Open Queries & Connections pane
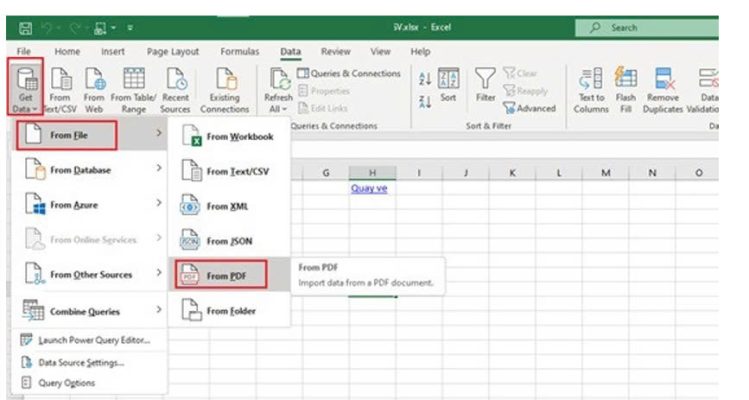 [349, 74]
